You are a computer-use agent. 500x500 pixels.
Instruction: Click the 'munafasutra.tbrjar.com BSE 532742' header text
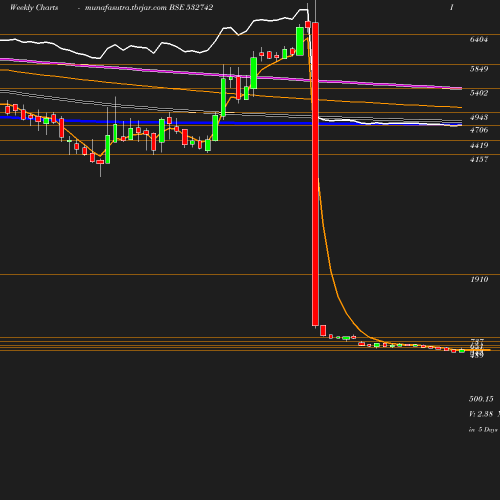[149, 8]
